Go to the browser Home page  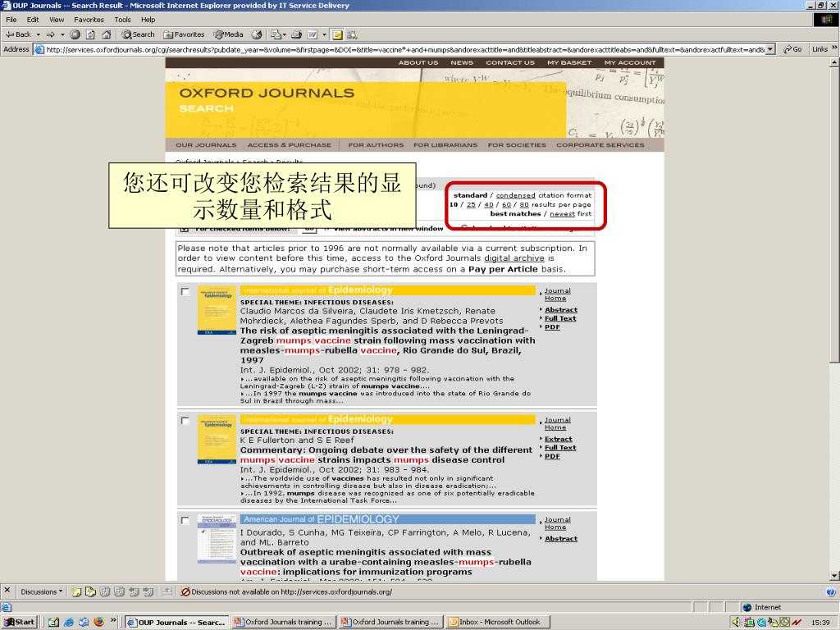[106, 34]
